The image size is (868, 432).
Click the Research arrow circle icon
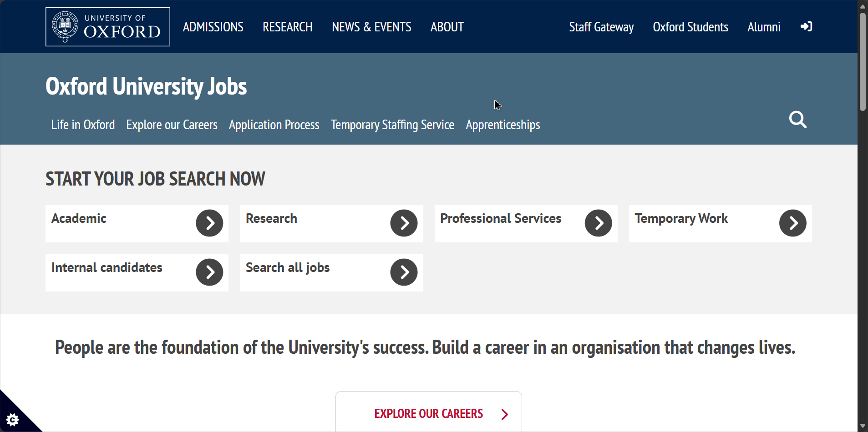point(404,223)
